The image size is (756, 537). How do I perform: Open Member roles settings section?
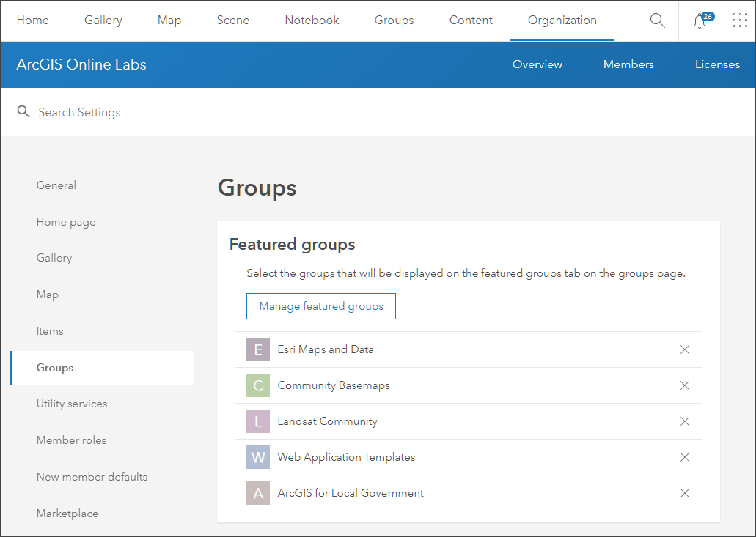click(x=71, y=440)
